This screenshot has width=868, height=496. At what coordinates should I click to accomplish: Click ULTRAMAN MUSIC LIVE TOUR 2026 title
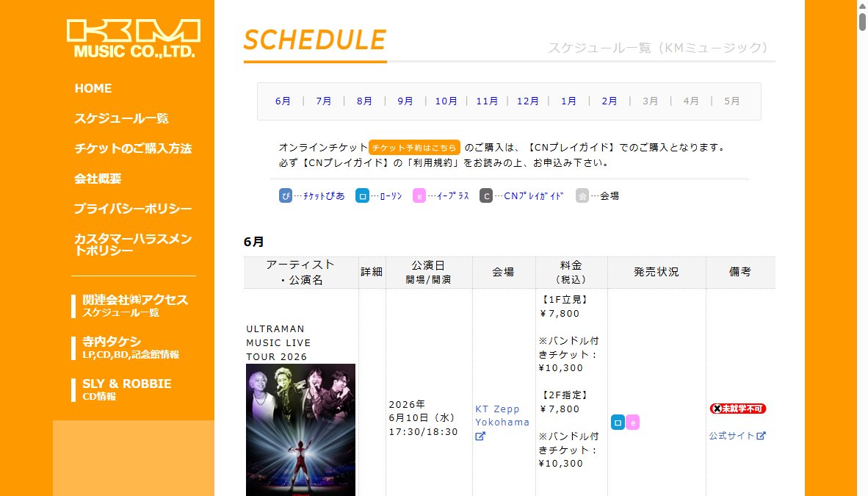pyautogui.click(x=278, y=342)
